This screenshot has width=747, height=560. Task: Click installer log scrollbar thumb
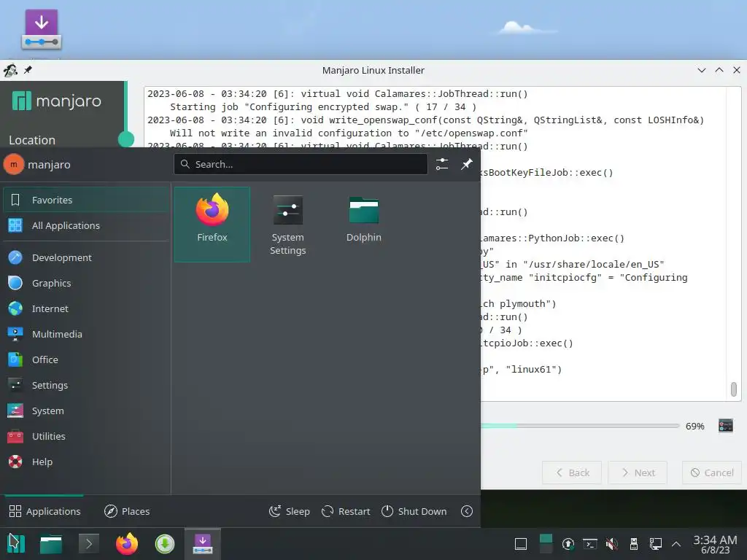click(x=734, y=389)
